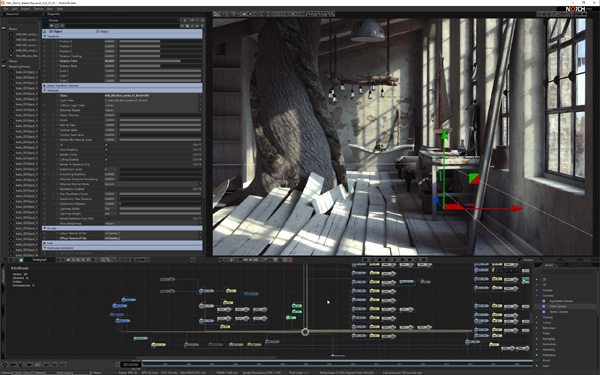Expand the Generators node category
This screenshot has width=600, height=375.
pos(549,344)
